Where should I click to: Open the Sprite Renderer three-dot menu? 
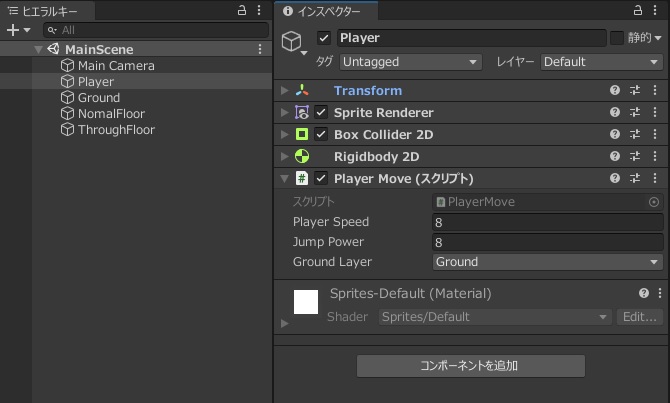[655, 112]
